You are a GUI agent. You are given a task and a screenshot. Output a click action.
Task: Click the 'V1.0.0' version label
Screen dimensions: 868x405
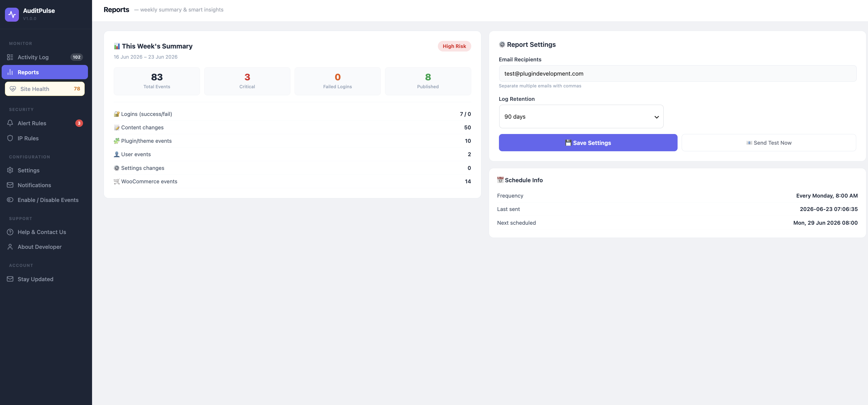click(30, 19)
